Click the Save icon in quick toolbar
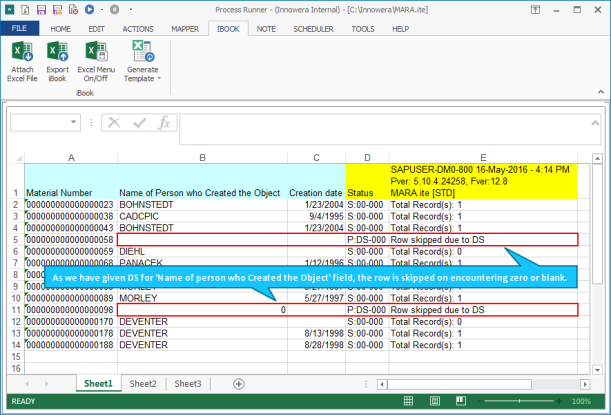This screenshot has height=415, width=611. pos(41,9)
